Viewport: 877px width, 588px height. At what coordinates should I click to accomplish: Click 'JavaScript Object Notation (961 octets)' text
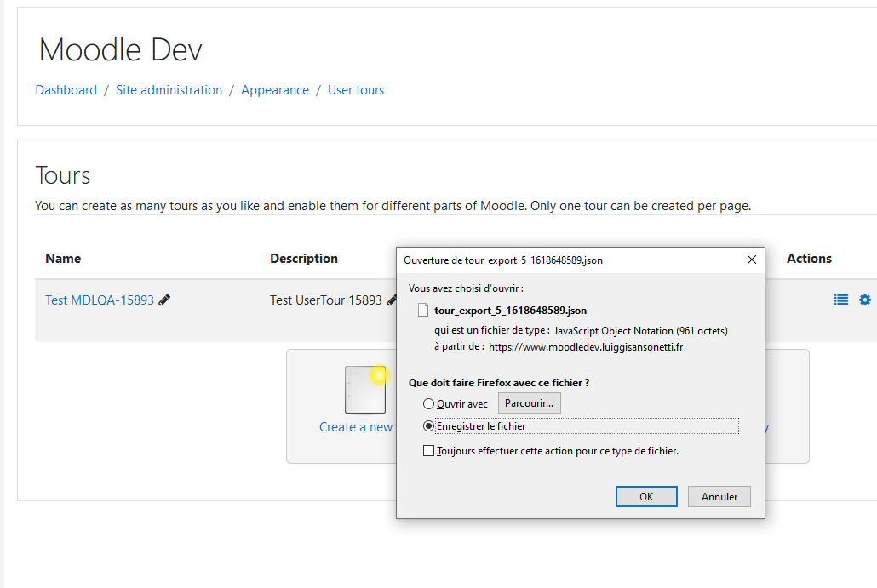641,331
